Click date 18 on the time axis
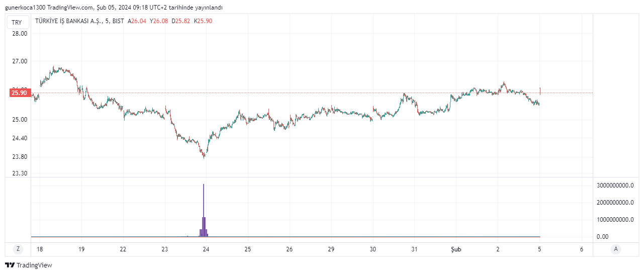This screenshot has height=274, width=644. 40,249
